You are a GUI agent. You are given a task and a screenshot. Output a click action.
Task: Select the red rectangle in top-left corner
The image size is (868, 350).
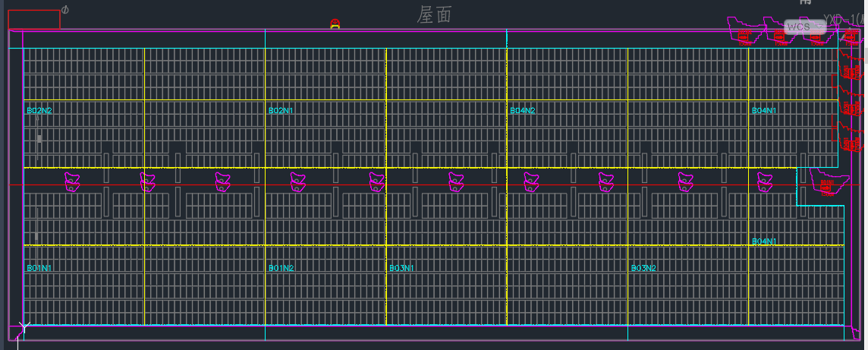pyautogui.click(x=33, y=20)
